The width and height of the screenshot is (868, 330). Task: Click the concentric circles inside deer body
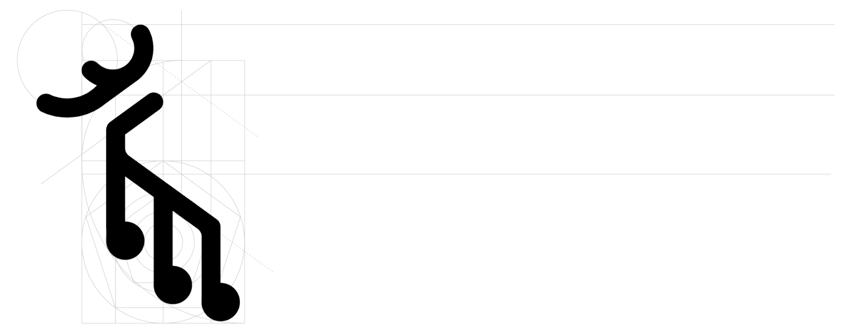click(164, 242)
